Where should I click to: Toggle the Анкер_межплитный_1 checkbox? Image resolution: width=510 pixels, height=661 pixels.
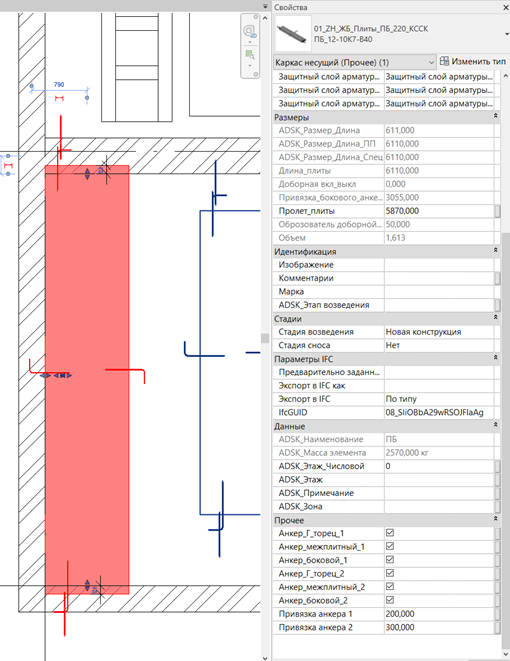390,546
